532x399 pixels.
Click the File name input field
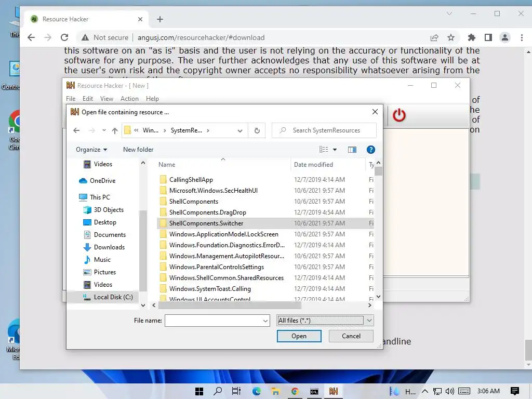tap(213, 321)
